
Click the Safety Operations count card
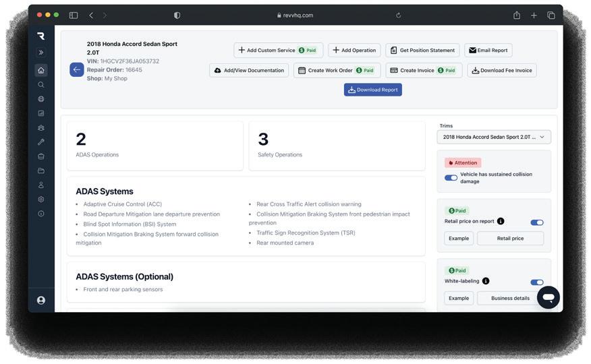click(x=337, y=146)
